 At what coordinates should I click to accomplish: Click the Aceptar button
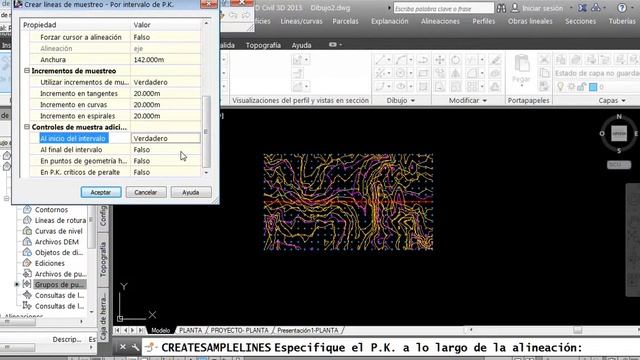click(x=101, y=192)
